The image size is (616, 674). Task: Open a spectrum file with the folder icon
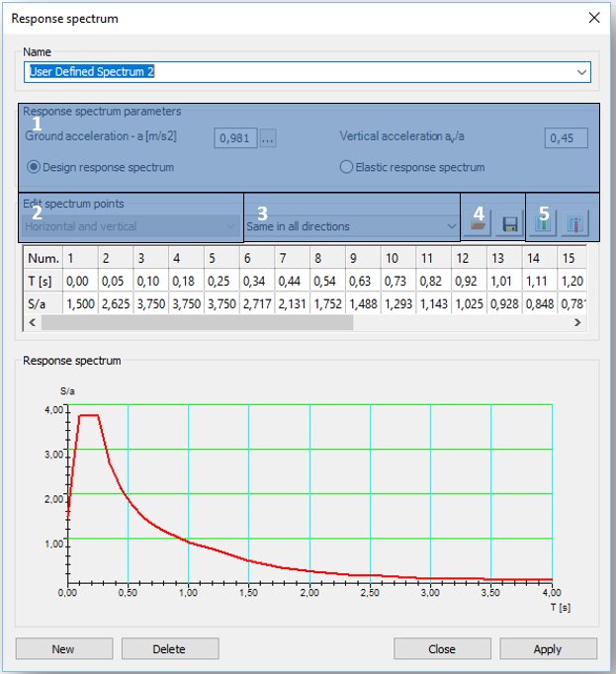click(477, 224)
